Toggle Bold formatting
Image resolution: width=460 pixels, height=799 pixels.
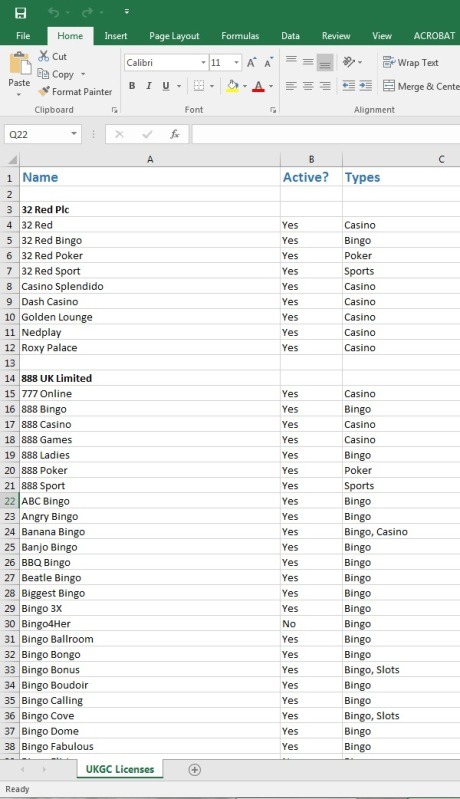132,86
